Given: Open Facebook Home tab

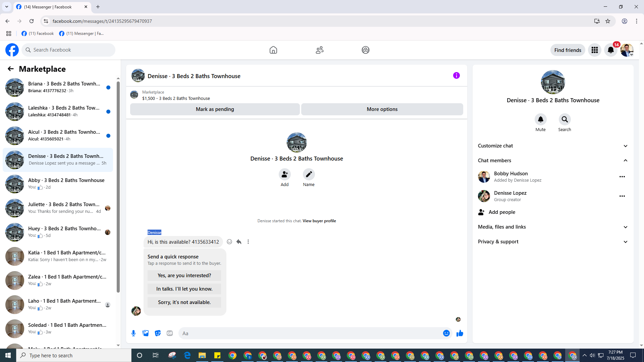Looking at the screenshot, I should tap(273, 50).
